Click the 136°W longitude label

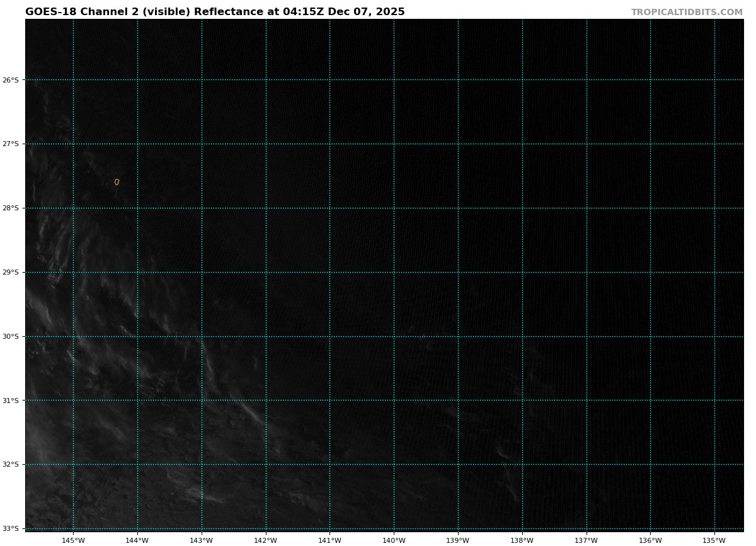(650, 540)
